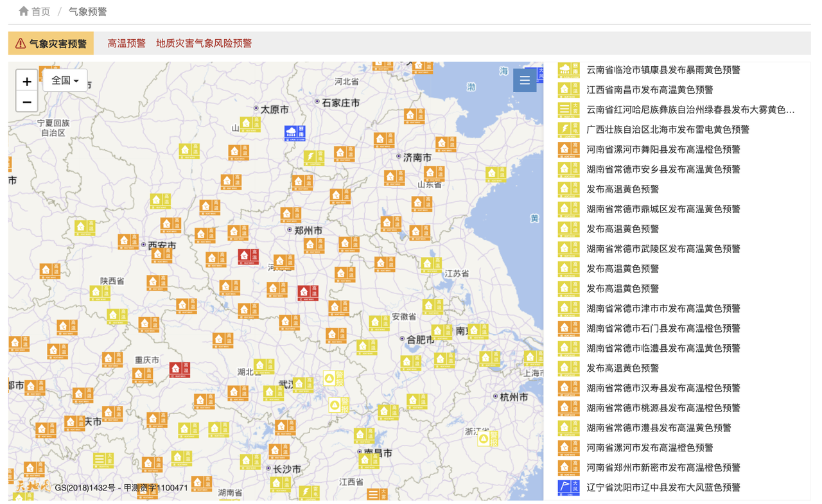
Task: Open 江西省南昌市发布高温黄色预警 entry
Action: [x=649, y=90]
